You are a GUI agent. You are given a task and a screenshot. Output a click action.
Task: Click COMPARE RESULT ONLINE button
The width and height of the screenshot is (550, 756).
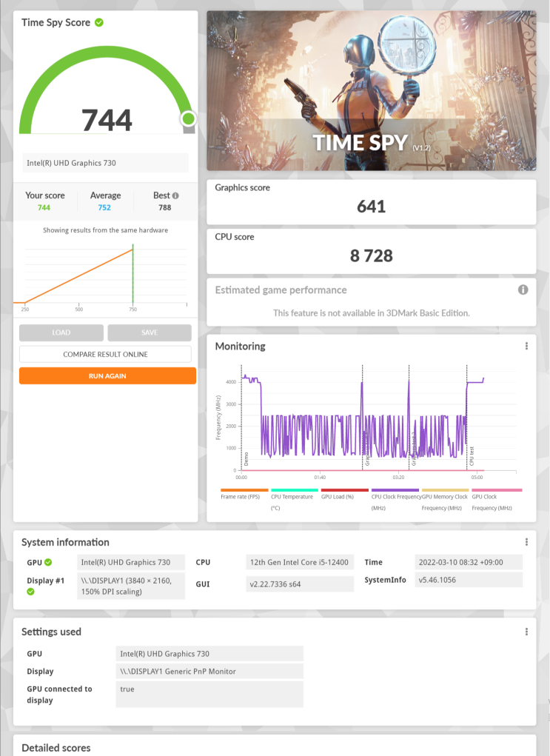click(106, 355)
